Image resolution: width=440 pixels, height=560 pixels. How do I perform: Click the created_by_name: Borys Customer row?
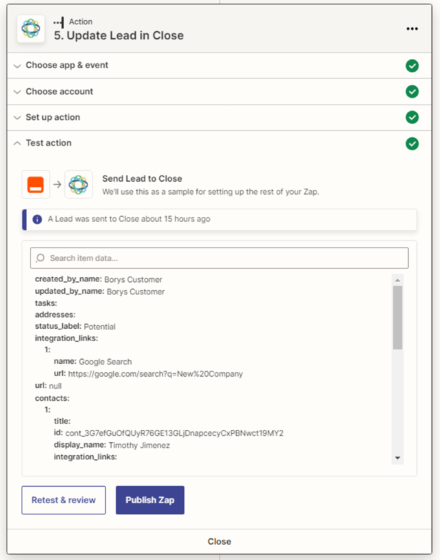pos(98,279)
